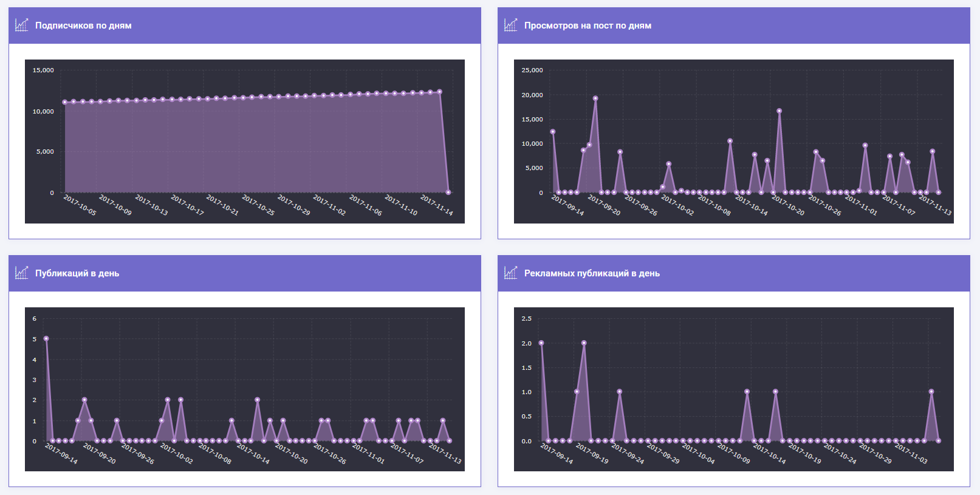Click 25,000 axis label in views chart
The image size is (980, 495).
532,70
